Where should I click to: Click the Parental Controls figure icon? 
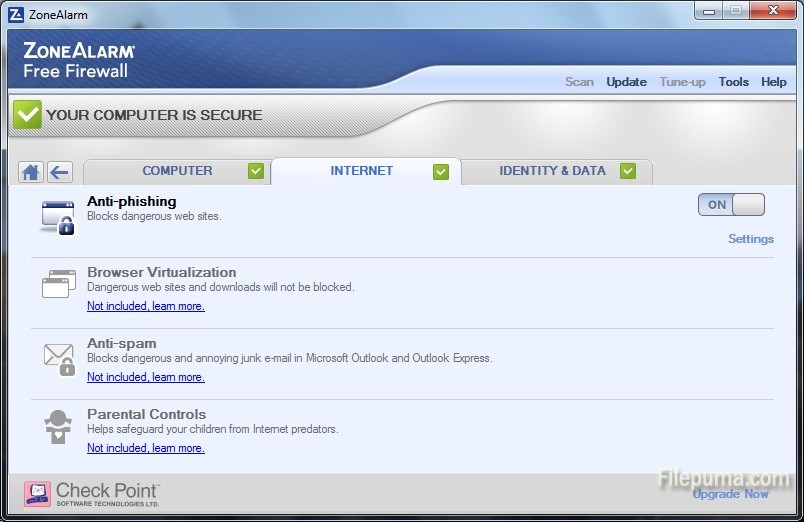[x=58, y=427]
